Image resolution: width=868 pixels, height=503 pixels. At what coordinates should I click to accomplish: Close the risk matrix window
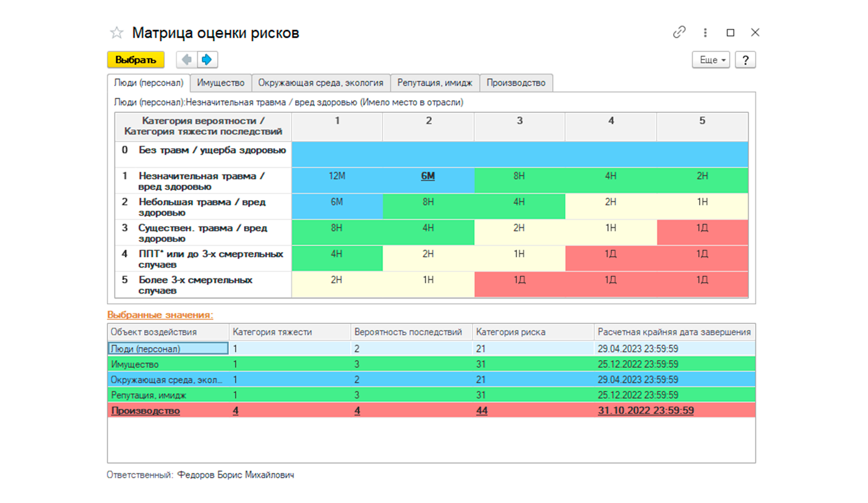point(755,33)
